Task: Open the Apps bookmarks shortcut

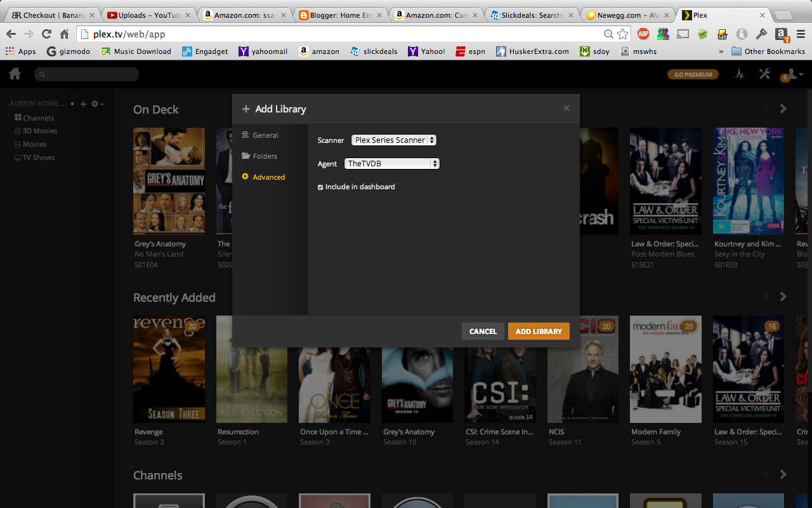Action: point(20,51)
